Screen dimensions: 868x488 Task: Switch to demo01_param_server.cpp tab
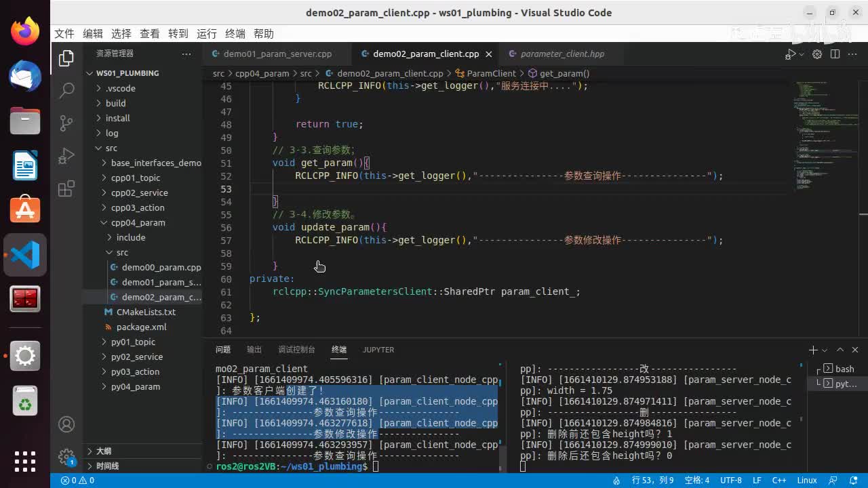pos(277,54)
